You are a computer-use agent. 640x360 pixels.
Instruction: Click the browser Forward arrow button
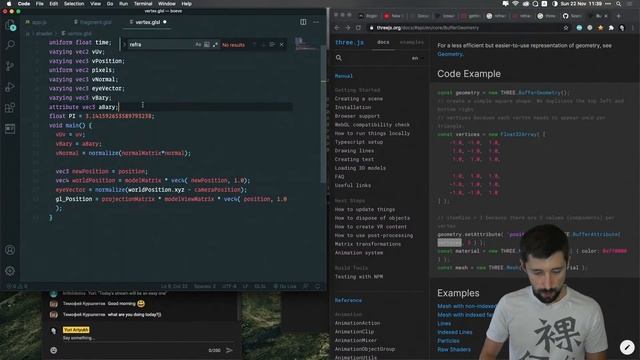(348, 28)
